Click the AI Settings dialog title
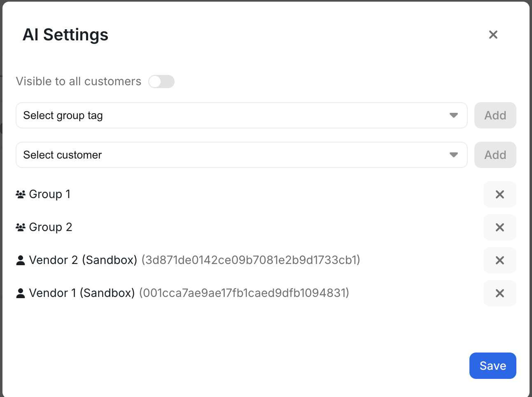The width and height of the screenshot is (532, 397). coord(65,35)
